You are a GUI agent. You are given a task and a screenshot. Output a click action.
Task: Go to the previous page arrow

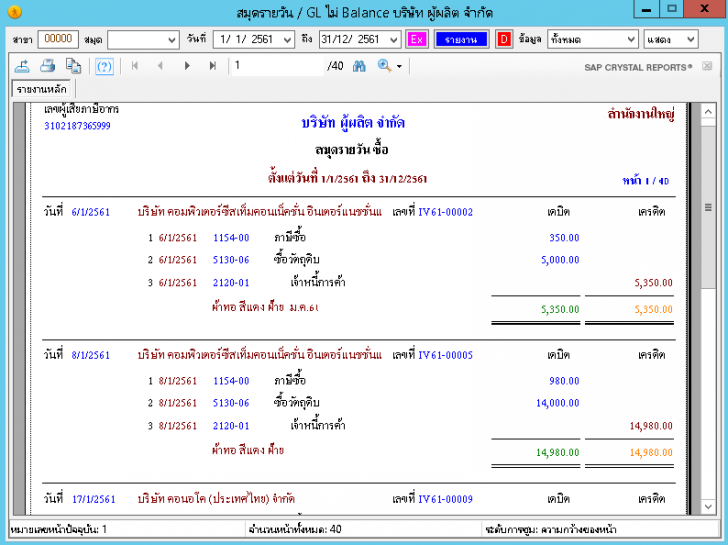click(x=160, y=66)
